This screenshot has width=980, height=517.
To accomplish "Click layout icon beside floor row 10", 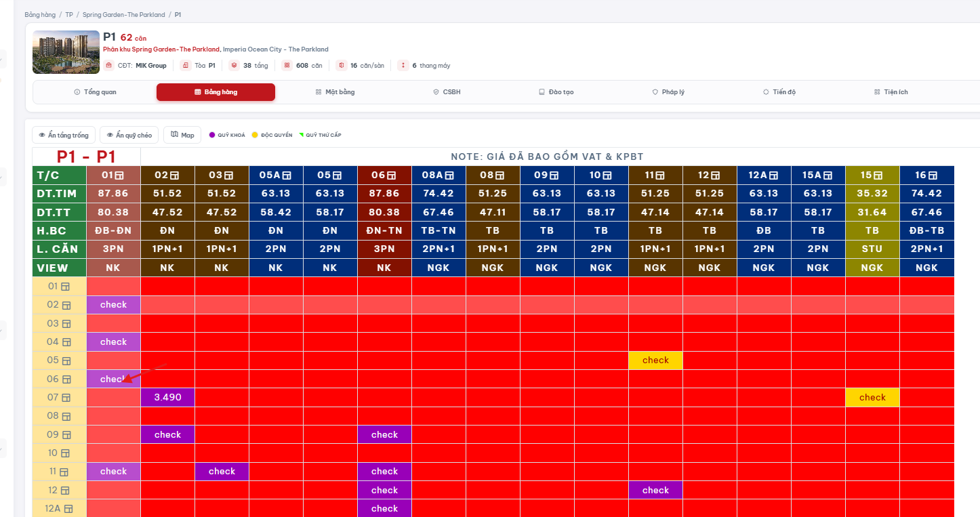I will click(64, 453).
